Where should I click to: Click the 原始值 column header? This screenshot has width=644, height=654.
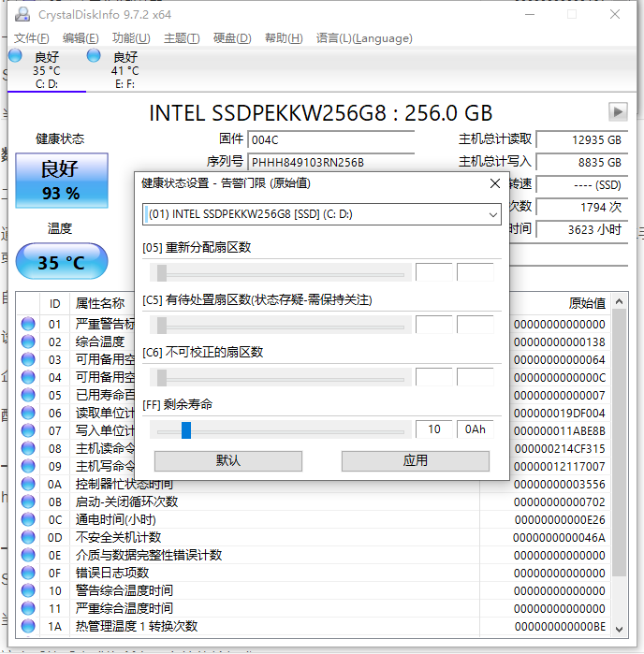586,303
